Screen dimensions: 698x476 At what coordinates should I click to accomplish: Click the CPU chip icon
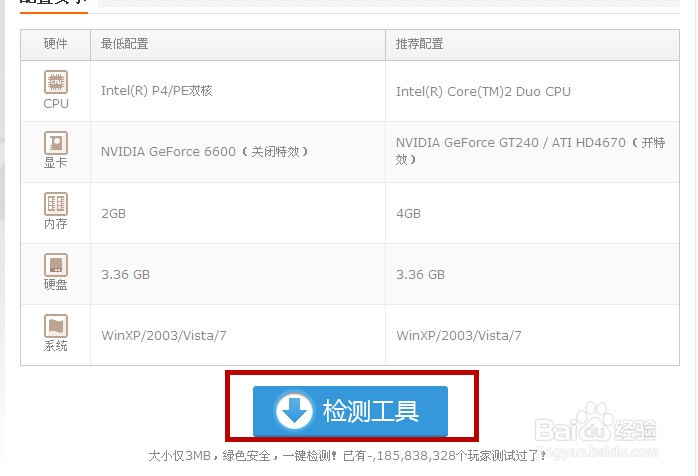coord(56,82)
